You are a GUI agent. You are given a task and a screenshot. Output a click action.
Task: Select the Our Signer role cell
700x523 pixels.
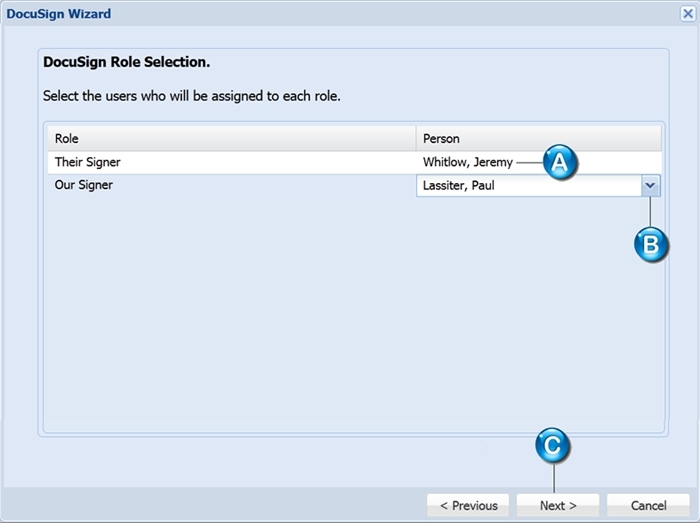coord(232,185)
